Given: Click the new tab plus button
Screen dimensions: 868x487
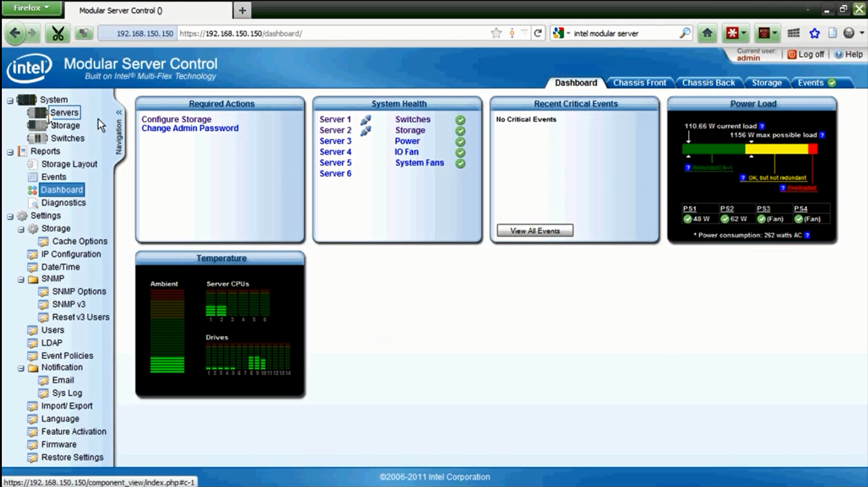Looking at the screenshot, I should 242,10.
